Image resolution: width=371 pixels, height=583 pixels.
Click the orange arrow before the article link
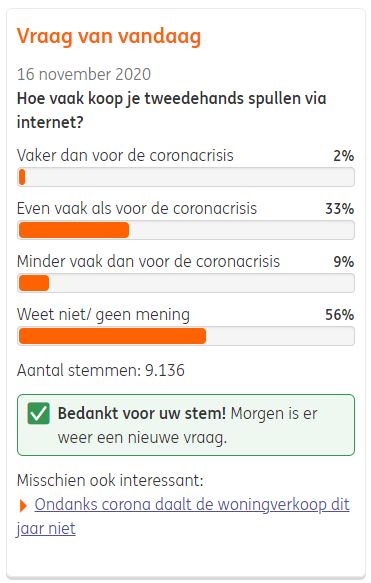(x=23, y=506)
